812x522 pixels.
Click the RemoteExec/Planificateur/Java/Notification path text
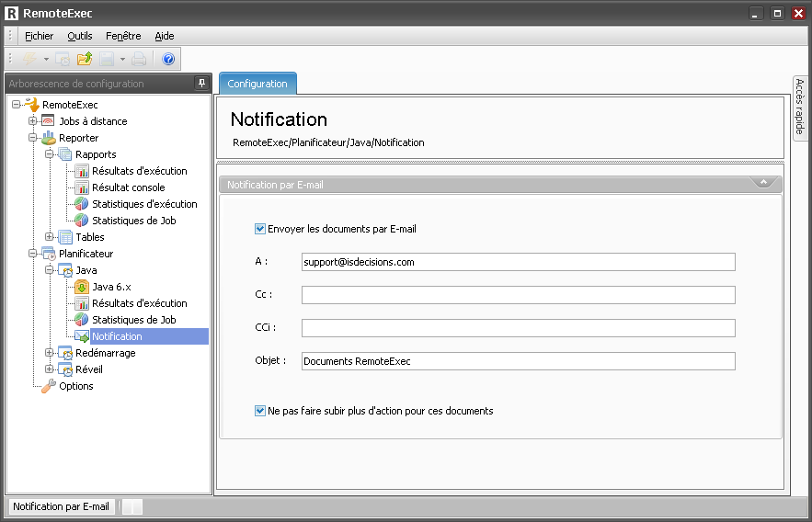[328, 142]
